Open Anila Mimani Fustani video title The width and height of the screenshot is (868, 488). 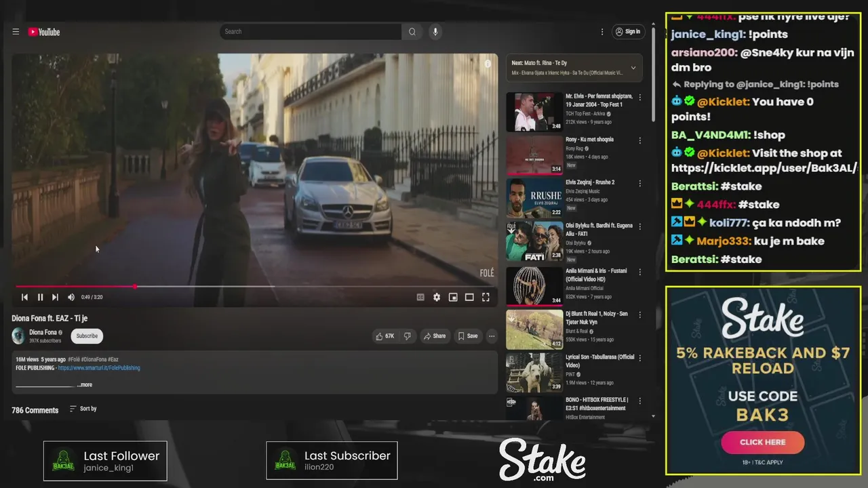[596, 274]
